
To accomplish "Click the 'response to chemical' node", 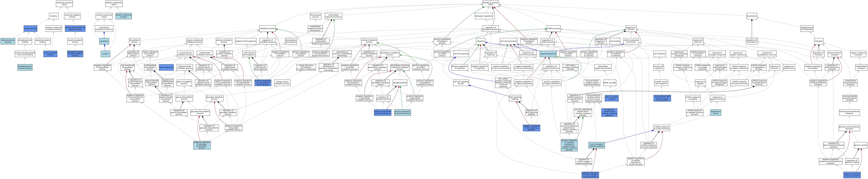I will [x=698, y=41].
